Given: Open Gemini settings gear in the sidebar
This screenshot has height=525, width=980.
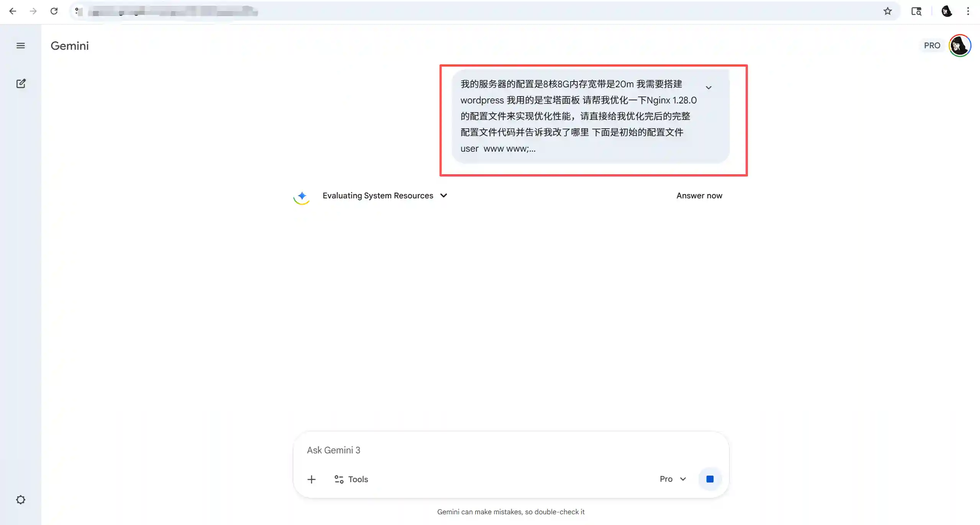Looking at the screenshot, I should (x=21, y=500).
